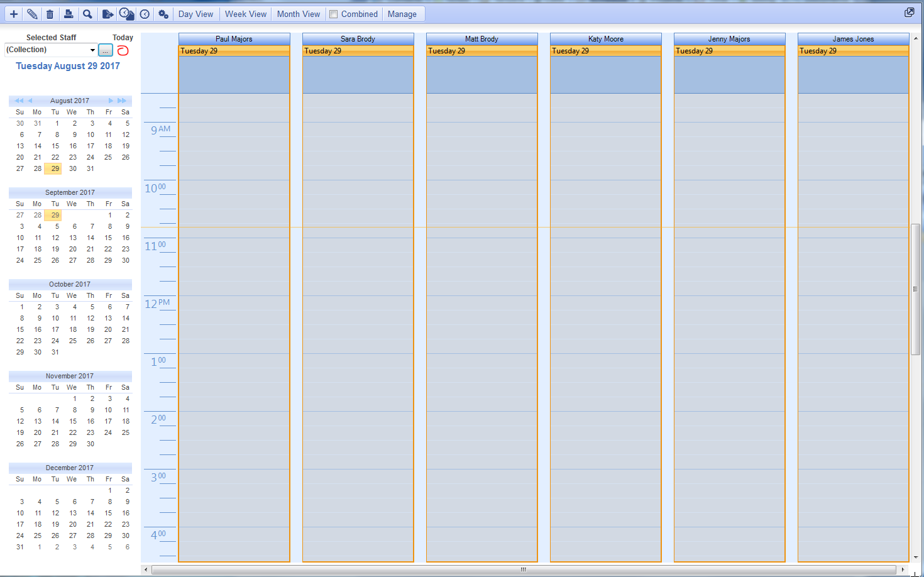
Task: Open the Manage menu
Action: point(402,14)
